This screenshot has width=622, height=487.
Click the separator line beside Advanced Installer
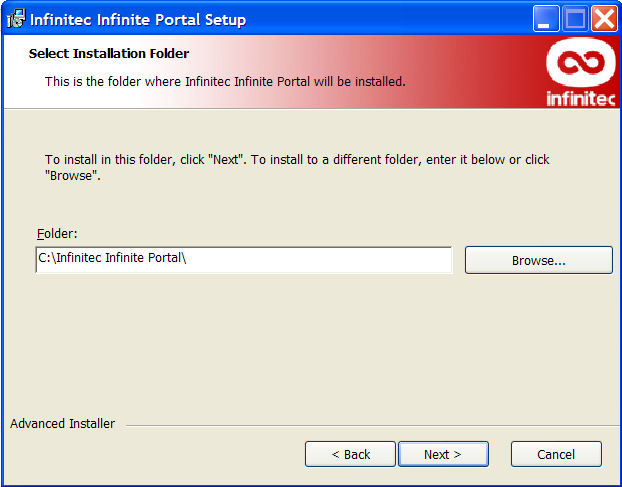[x=373, y=426]
